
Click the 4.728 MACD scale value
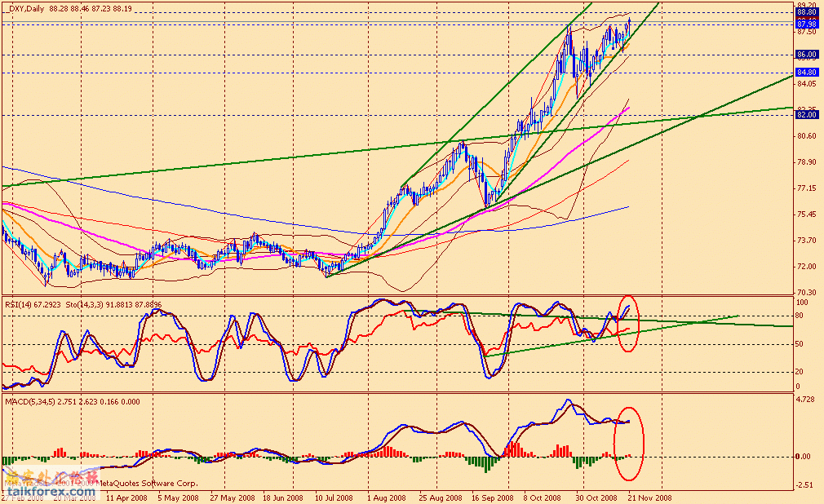tap(806, 400)
